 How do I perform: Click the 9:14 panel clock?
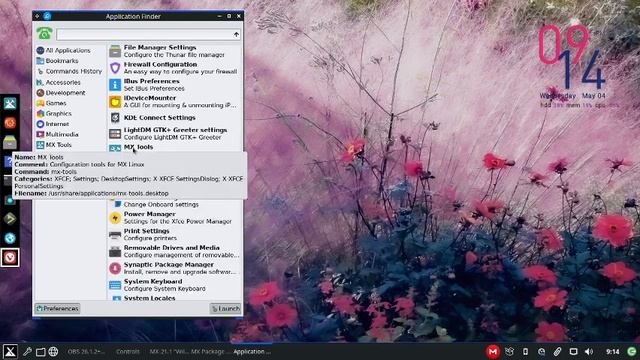tap(612, 351)
